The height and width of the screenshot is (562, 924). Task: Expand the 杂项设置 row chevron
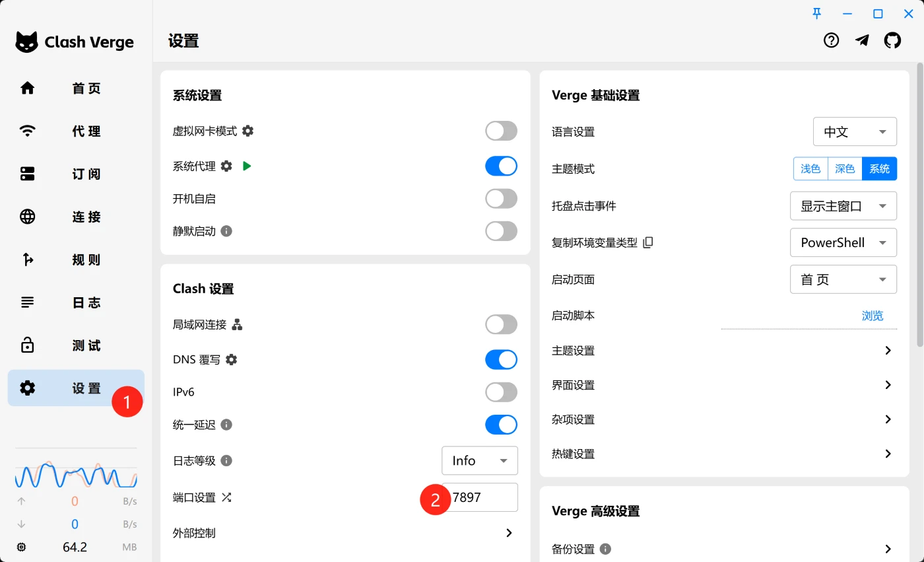pos(888,419)
